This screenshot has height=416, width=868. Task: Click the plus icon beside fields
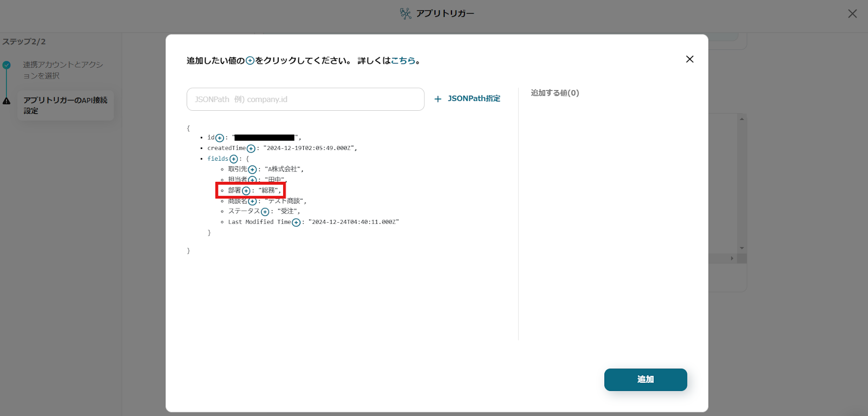pyautogui.click(x=234, y=159)
